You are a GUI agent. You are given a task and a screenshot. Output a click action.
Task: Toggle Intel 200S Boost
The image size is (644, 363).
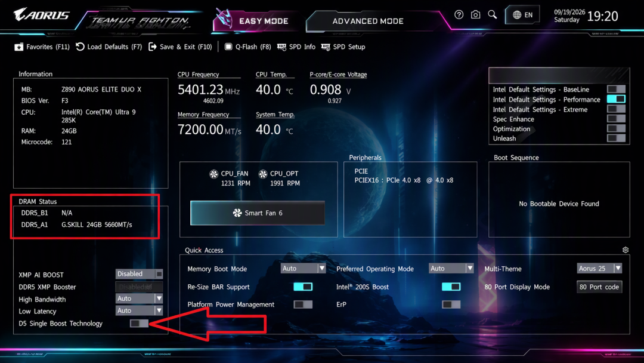(451, 287)
